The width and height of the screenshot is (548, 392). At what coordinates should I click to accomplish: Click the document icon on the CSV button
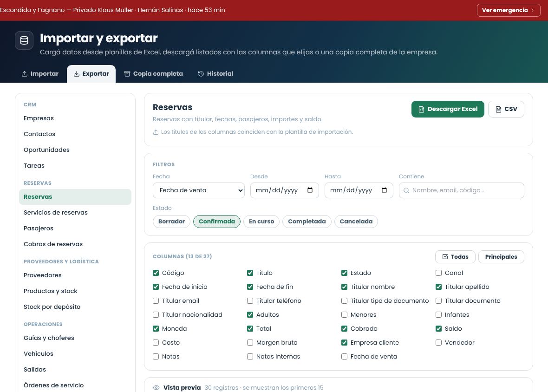[498, 109]
